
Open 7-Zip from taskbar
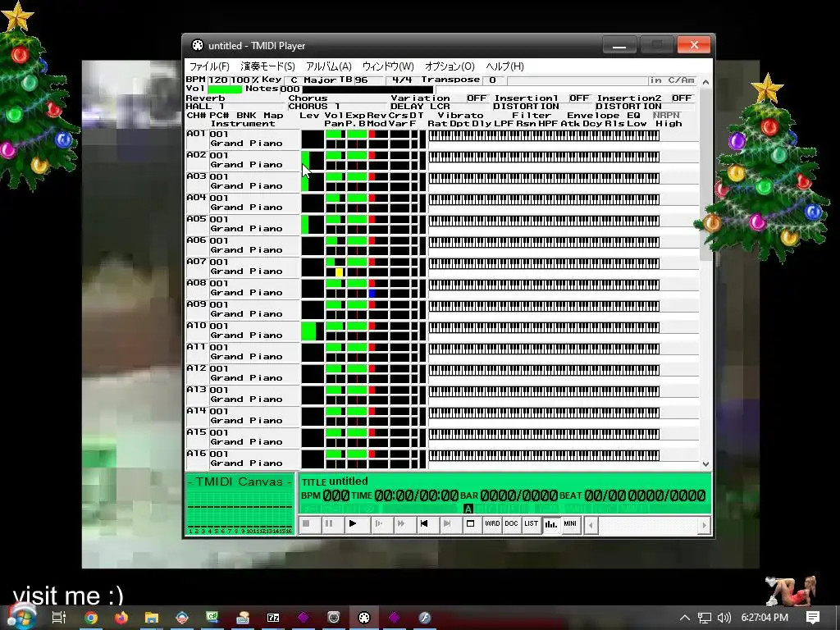[x=273, y=618]
